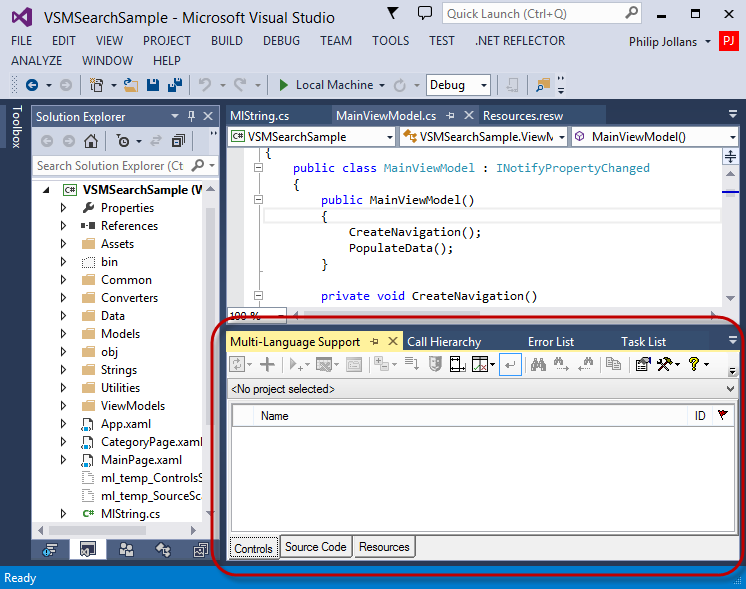The image size is (746, 589).
Task: Open the Debug configuration dropdown
Action: [x=458, y=86]
